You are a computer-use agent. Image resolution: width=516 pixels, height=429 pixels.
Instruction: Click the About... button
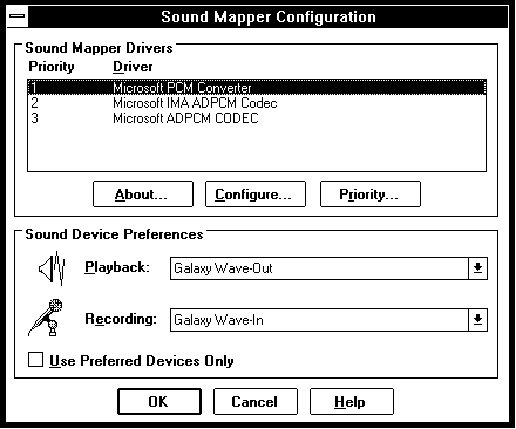(143, 194)
